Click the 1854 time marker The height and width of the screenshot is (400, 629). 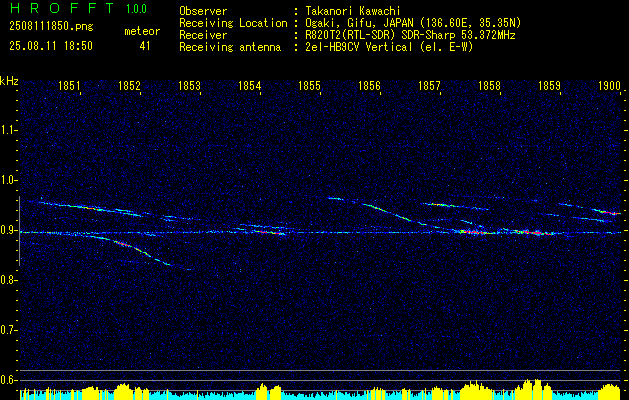(250, 85)
